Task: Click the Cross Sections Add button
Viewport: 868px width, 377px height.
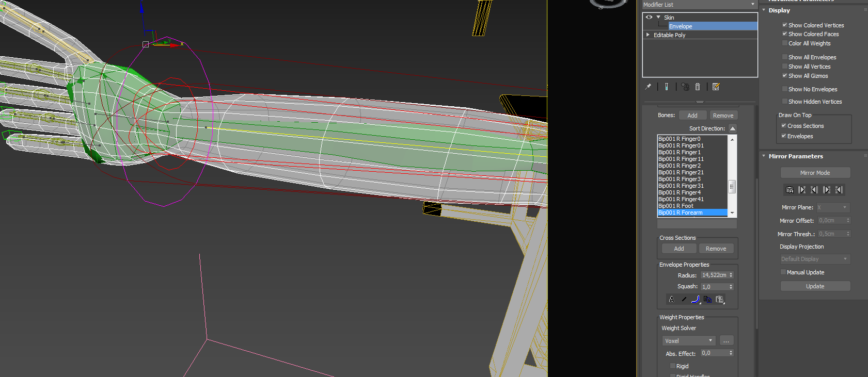Action: pyautogui.click(x=679, y=249)
